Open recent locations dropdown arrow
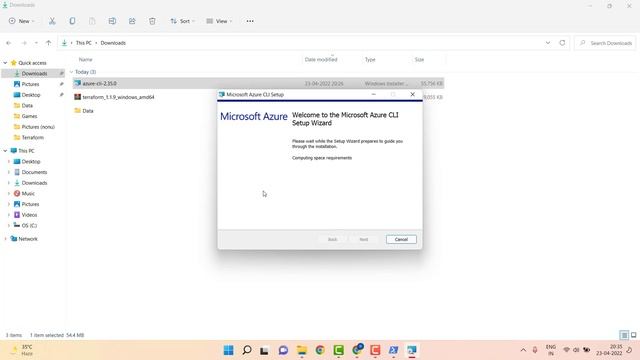The width and height of the screenshot is (640, 360). [x=36, y=43]
